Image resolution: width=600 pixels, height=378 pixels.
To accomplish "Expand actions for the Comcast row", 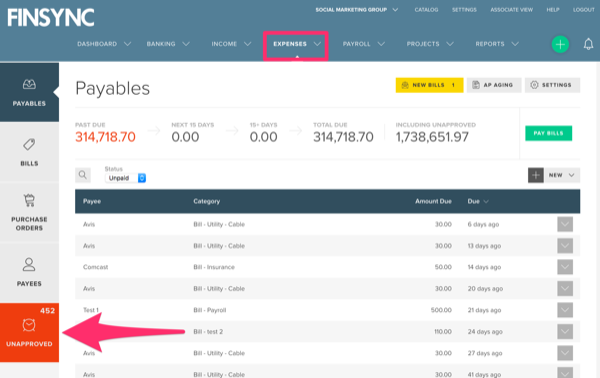I will (565, 267).
